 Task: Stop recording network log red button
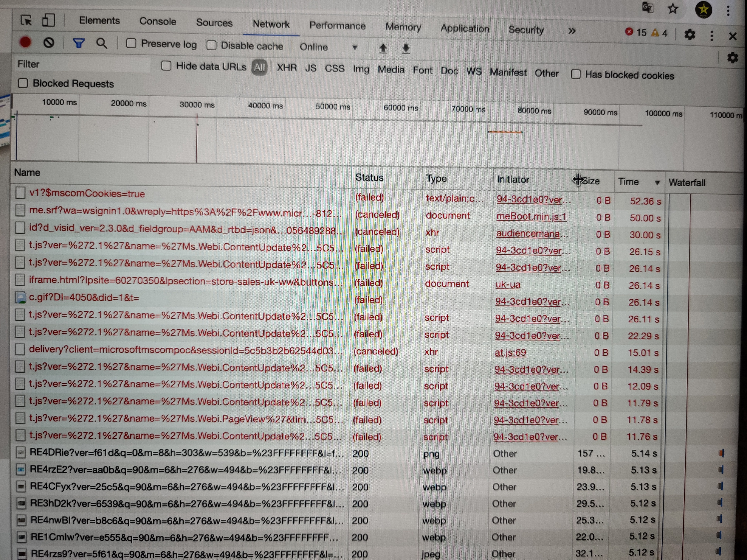(25, 42)
